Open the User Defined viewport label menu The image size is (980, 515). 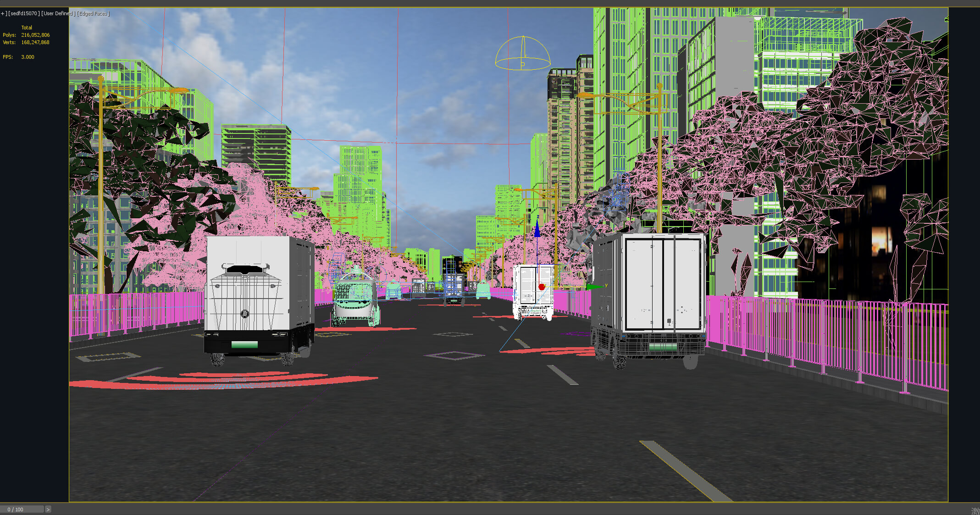click(x=58, y=14)
